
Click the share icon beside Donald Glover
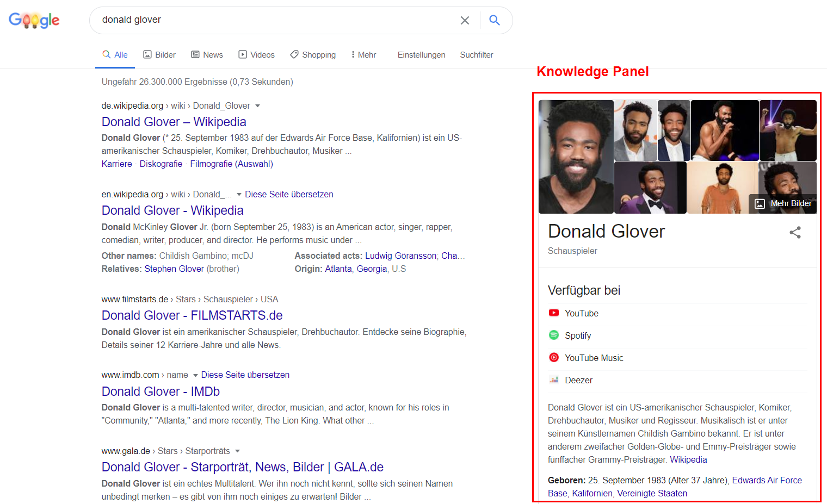(x=795, y=233)
